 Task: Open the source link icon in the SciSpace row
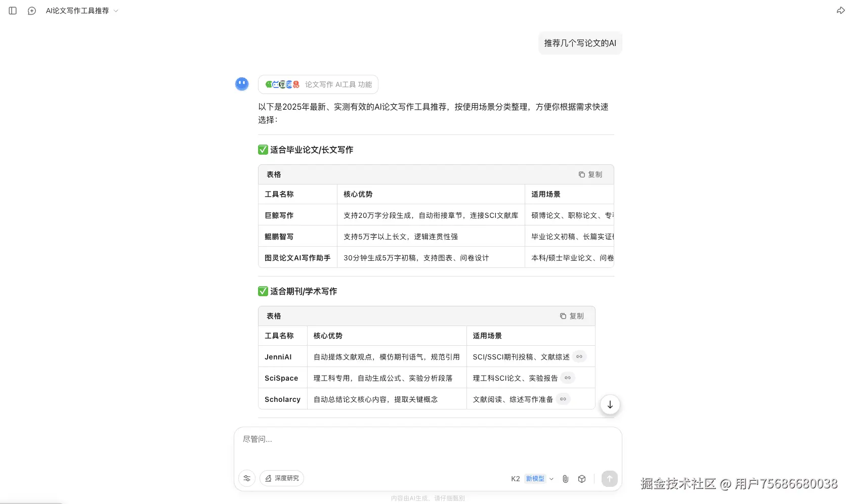click(x=568, y=378)
